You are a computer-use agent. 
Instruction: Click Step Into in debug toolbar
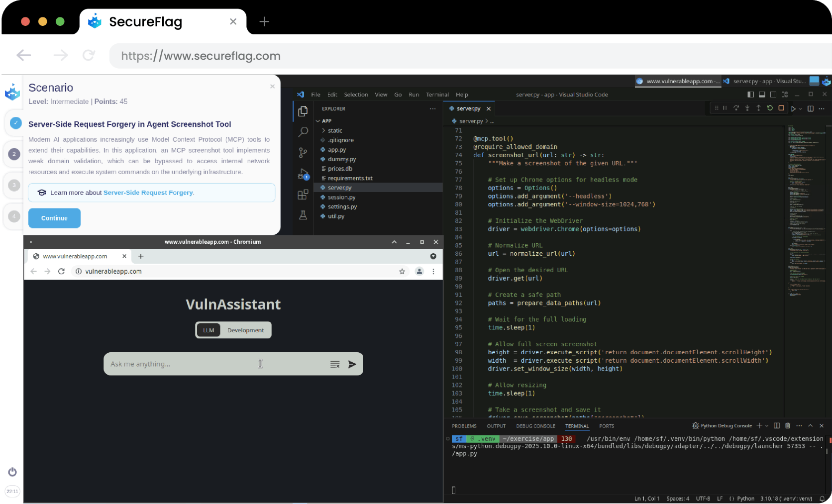(747, 108)
